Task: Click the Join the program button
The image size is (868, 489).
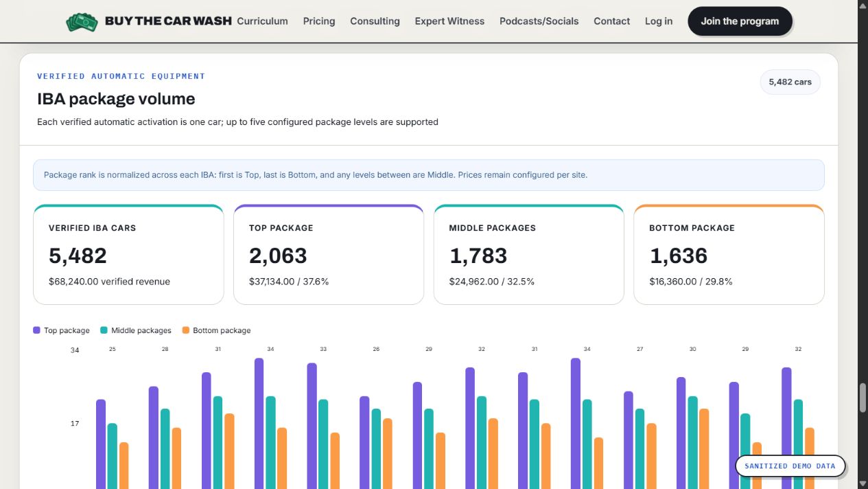Action: pyautogui.click(x=740, y=21)
